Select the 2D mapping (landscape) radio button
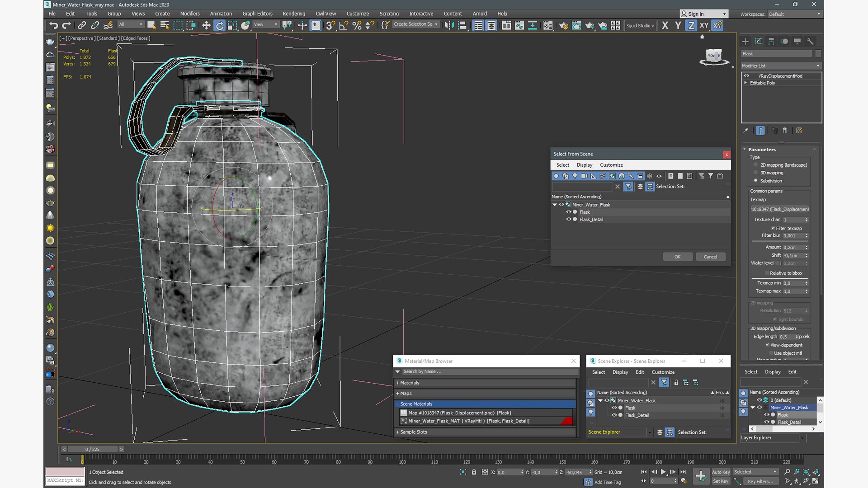 click(755, 165)
